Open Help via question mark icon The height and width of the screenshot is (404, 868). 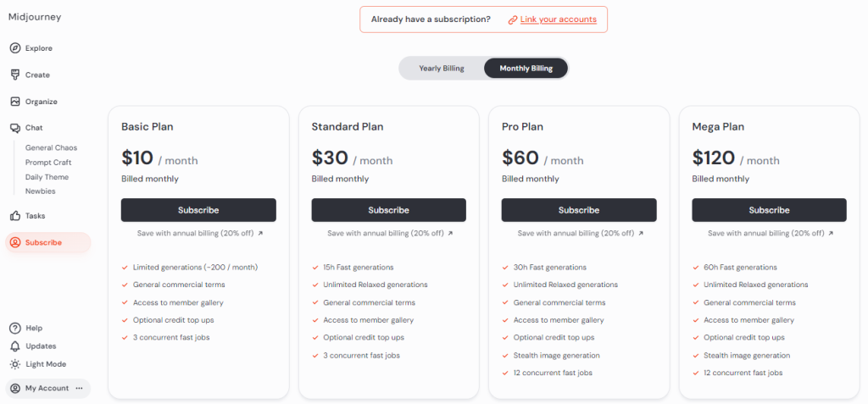pyautogui.click(x=15, y=328)
